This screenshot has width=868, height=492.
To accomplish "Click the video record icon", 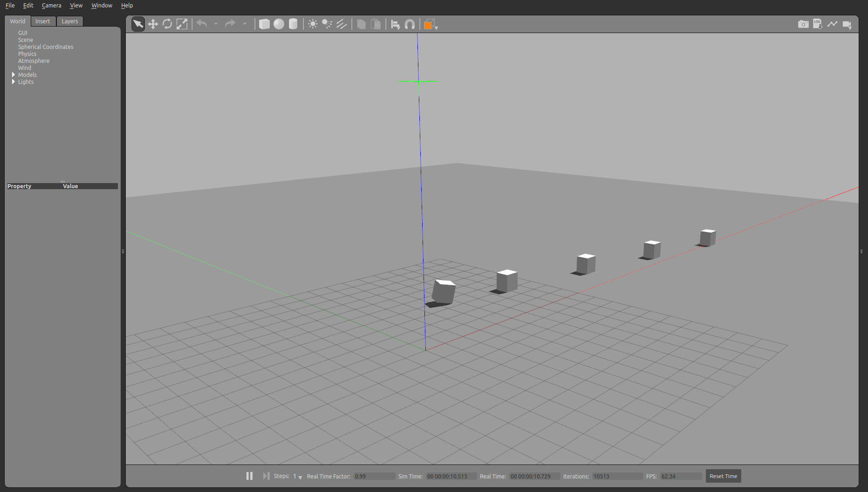I will coord(847,24).
